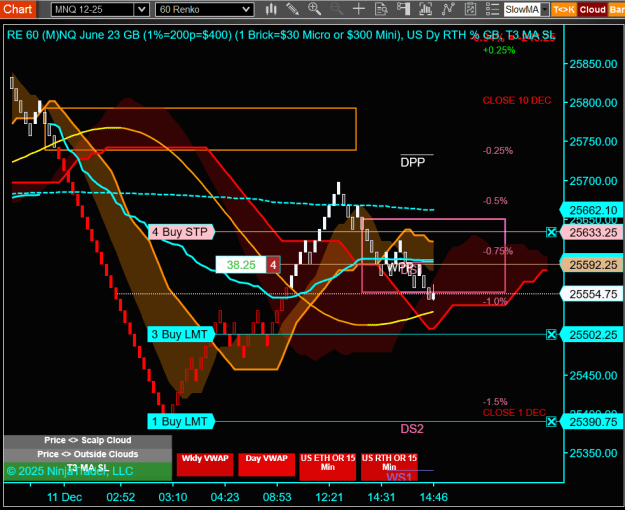Viewport: 625px width, 510px height.
Task: Click the 12:21 time axis label
Action: [x=329, y=497]
